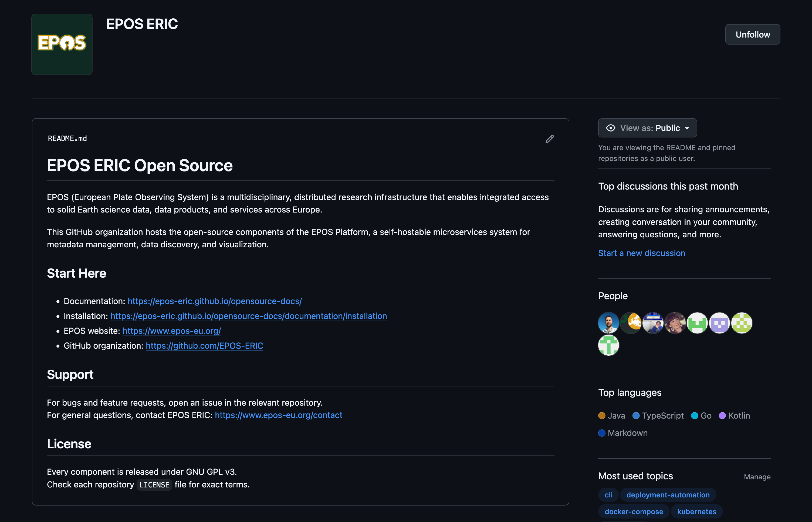Open the epos-eu.org contact link
Image resolution: width=812 pixels, height=522 pixels.
click(x=279, y=415)
